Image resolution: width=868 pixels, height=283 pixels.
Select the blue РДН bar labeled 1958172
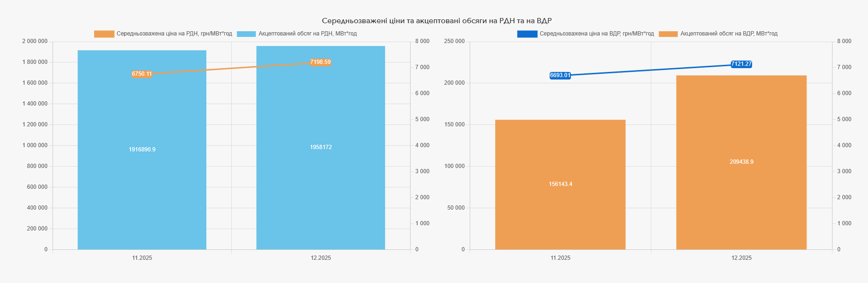pyautogui.click(x=321, y=189)
